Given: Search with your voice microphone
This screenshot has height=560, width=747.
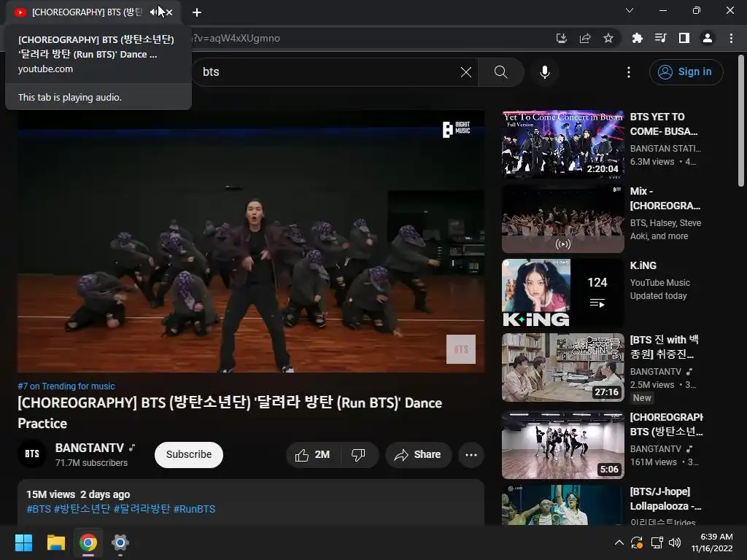Looking at the screenshot, I should [x=544, y=72].
